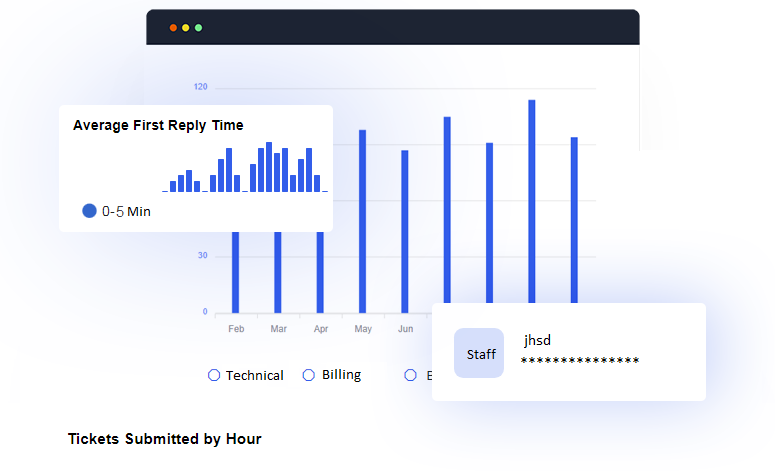Select the partially hidden radio button right of Billing

[410, 375]
